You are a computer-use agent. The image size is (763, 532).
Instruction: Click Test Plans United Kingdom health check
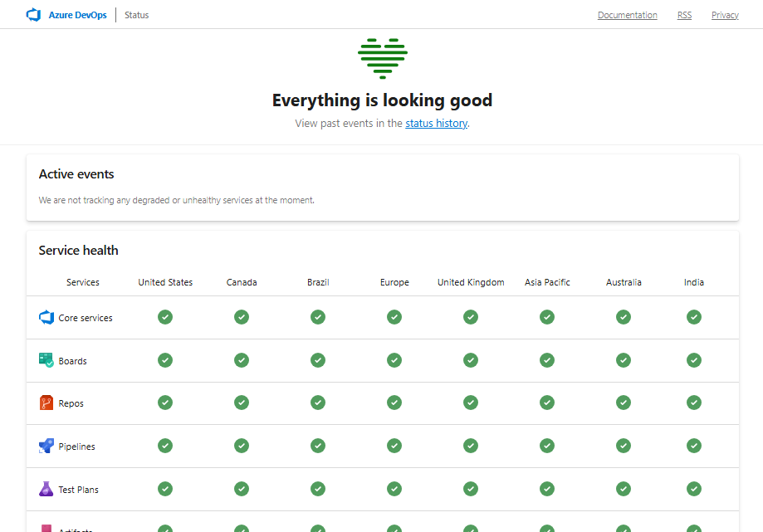[x=471, y=489]
